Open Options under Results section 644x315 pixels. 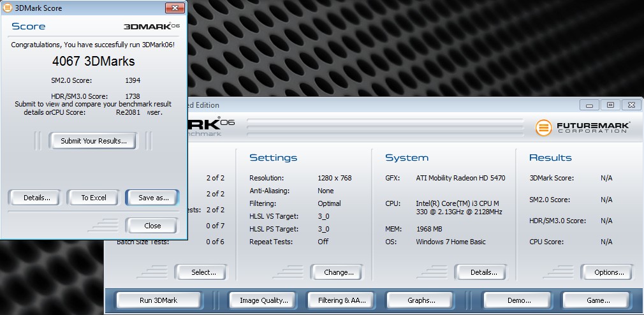[608, 272]
